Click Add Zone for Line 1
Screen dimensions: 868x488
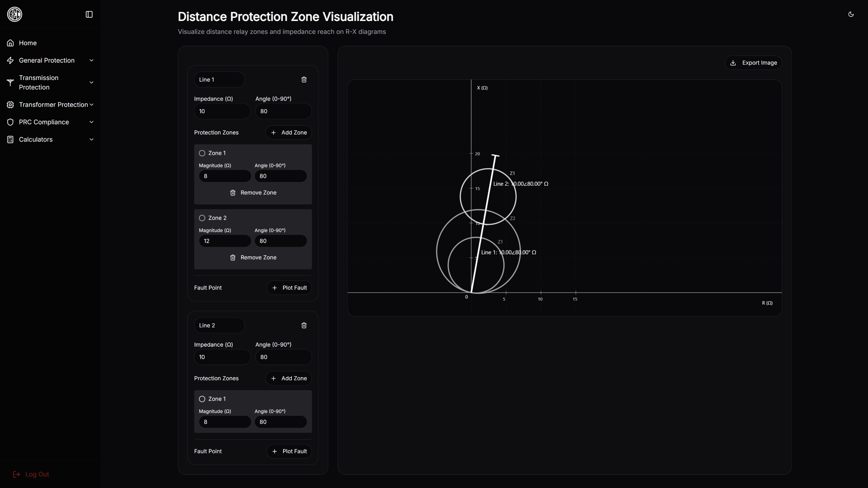[x=289, y=133]
